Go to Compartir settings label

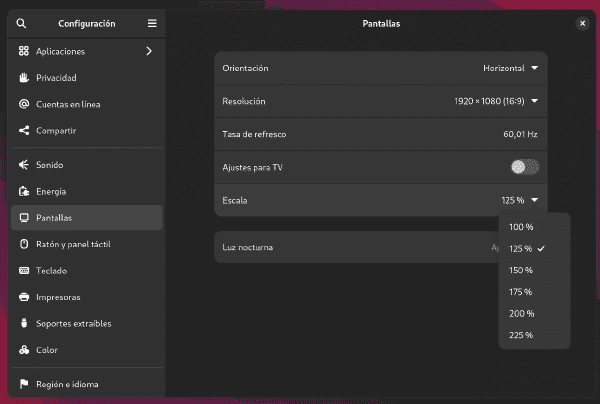tap(56, 130)
